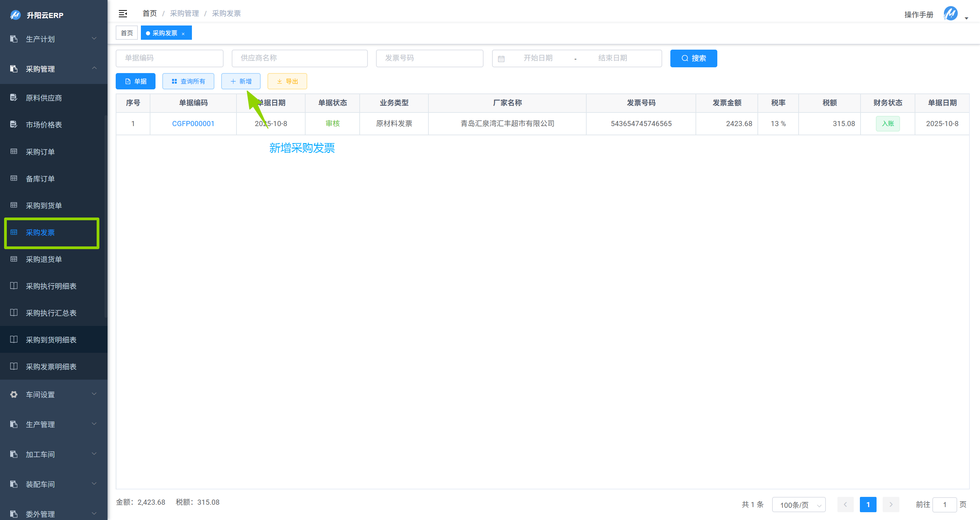Open the calendar icon in date range field
The image size is (980, 520).
click(x=502, y=58)
